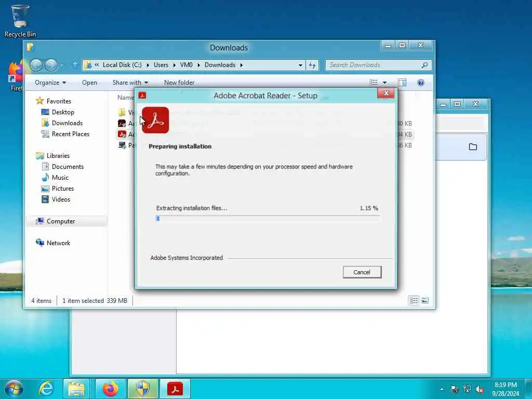Expand arrow after Users in address path

(174, 65)
